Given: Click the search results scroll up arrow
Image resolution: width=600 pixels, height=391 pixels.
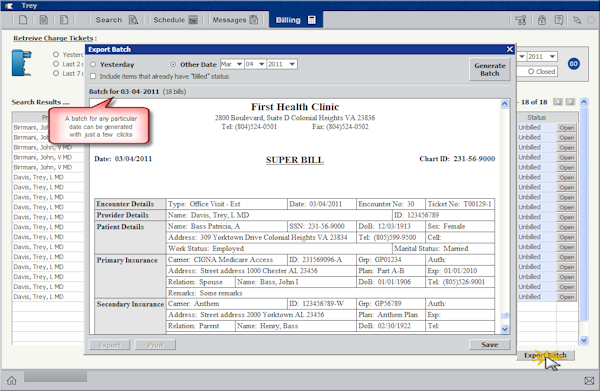Looking at the screenshot, I should tap(584, 102).
